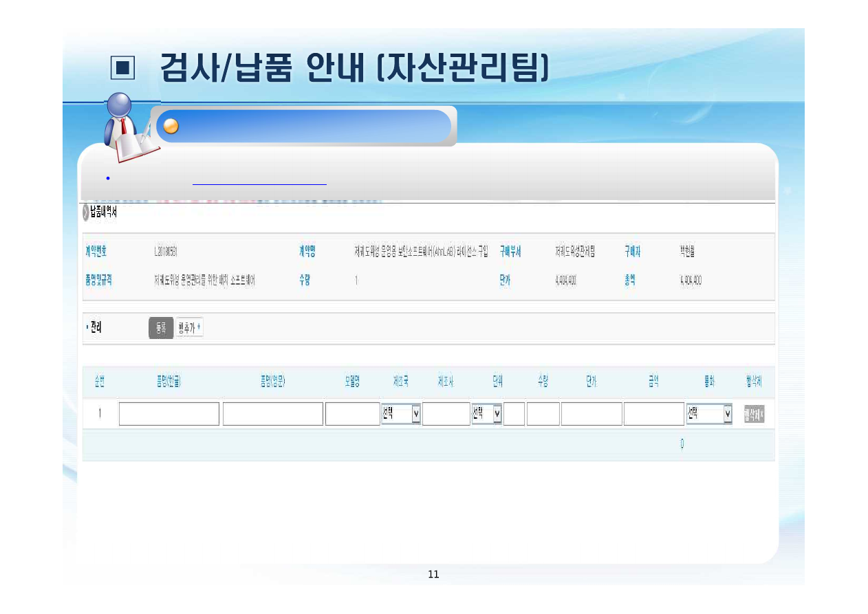This screenshot has height=614, width=868.
Task: Click the 행삭제 button in the row
Action: (752, 414)
